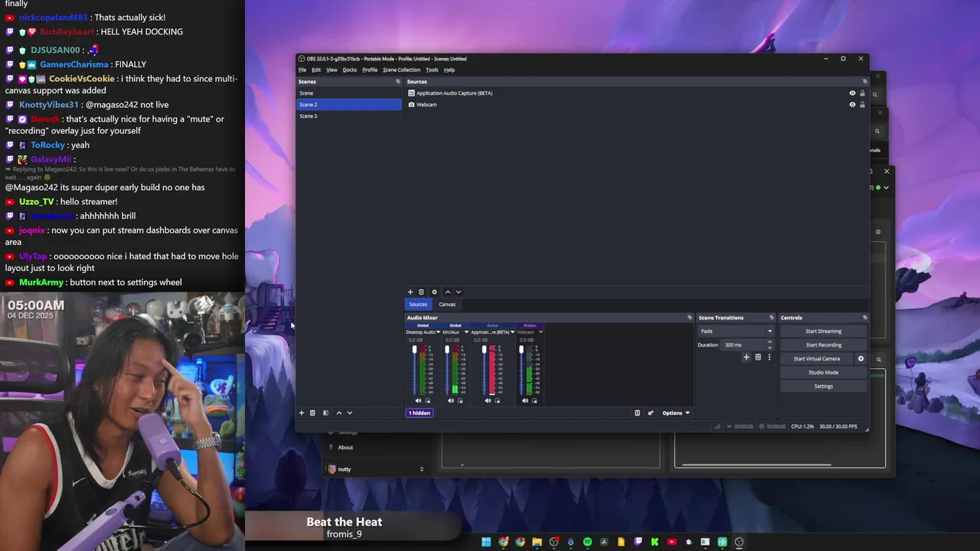Add a new source with the plus icon
Screen dimensions: 980x551
pyautogui.click(x=410, y=292)
